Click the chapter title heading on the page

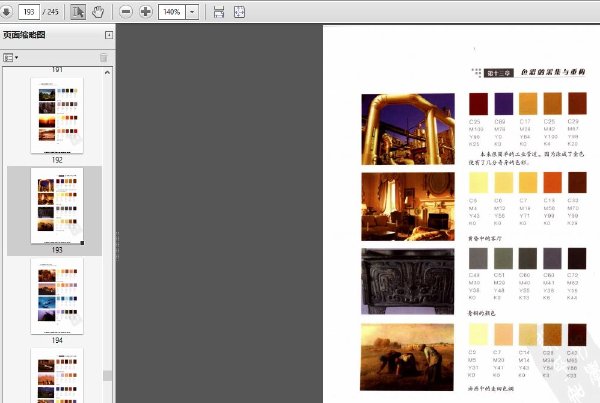[553, 72]
